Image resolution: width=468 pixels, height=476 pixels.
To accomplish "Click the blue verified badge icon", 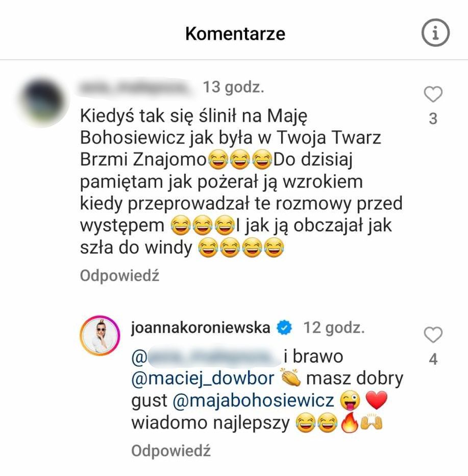I will click(284, 328).
